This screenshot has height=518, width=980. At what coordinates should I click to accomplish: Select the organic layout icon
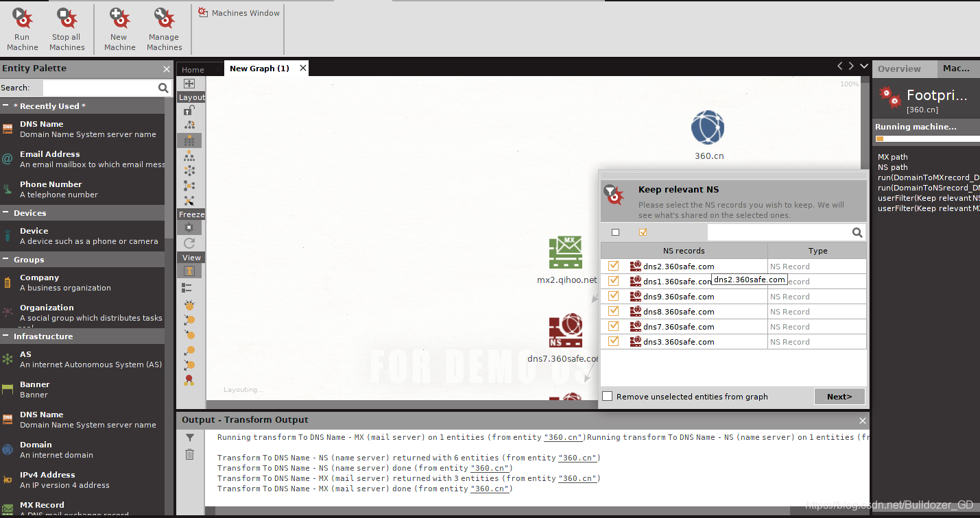189,186
